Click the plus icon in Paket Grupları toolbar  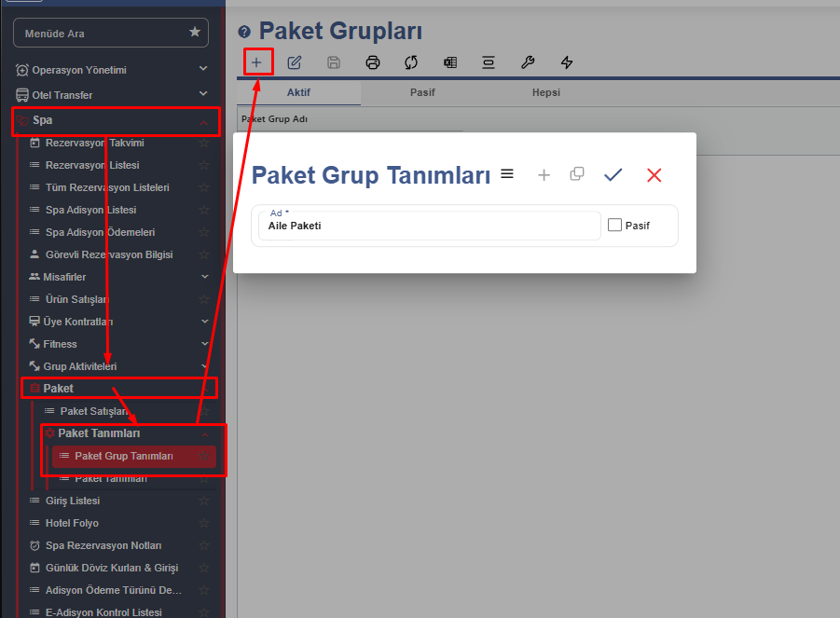256,62
